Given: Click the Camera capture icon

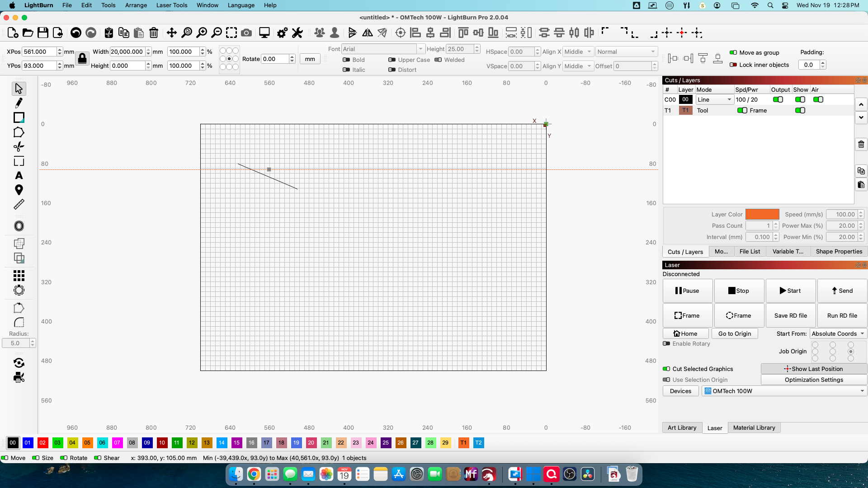Looking at the screenshot, I should 246,33.
